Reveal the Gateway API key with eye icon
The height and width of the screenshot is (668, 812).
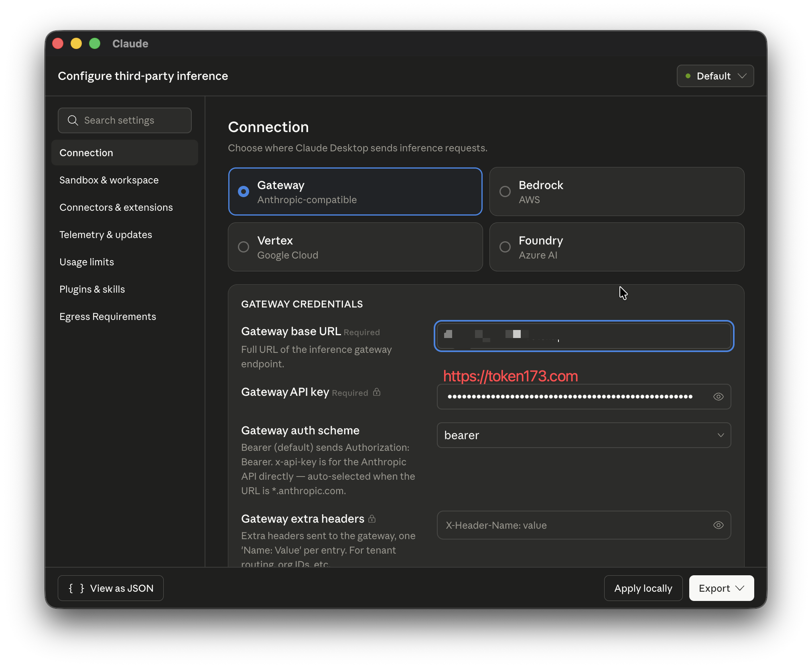click(x=718, y=397)
